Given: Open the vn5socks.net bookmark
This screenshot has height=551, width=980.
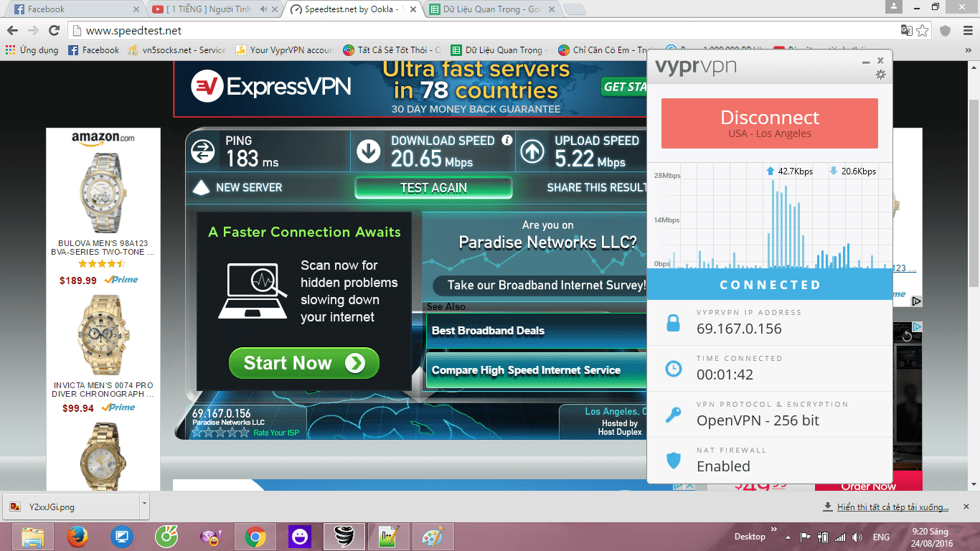Looking at the screenshot, I should [x=176, y=50].
